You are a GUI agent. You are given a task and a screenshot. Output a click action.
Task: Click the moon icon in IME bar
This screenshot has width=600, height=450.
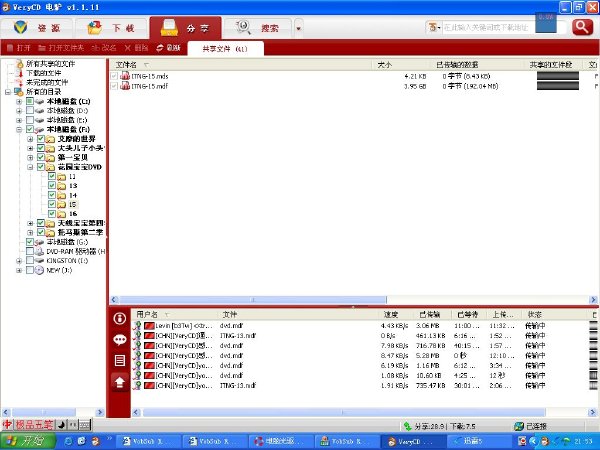[61, 424]
